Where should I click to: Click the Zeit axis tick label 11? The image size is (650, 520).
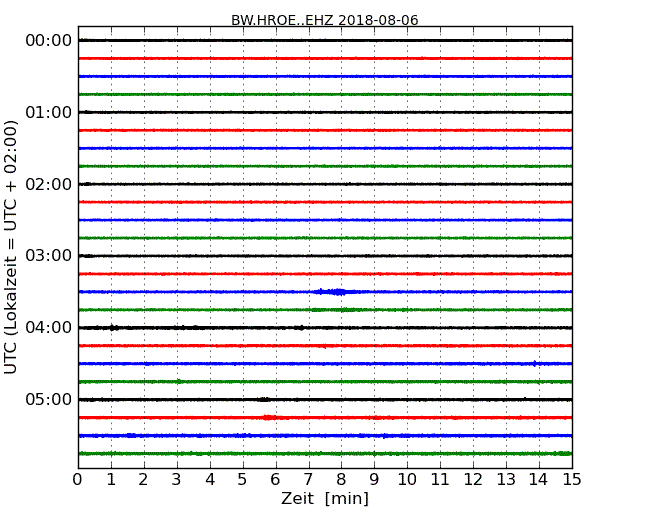440,480
